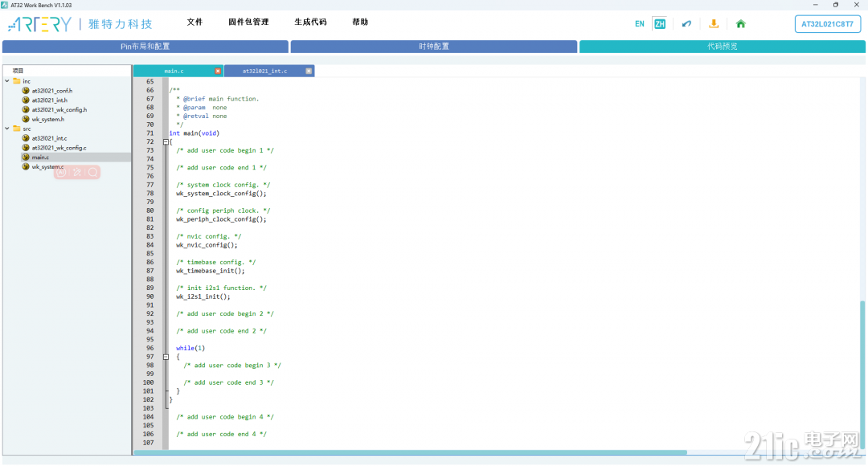Open at32l021_conf.h in the tree
The image size is (868, 466).
coord(52,91)
